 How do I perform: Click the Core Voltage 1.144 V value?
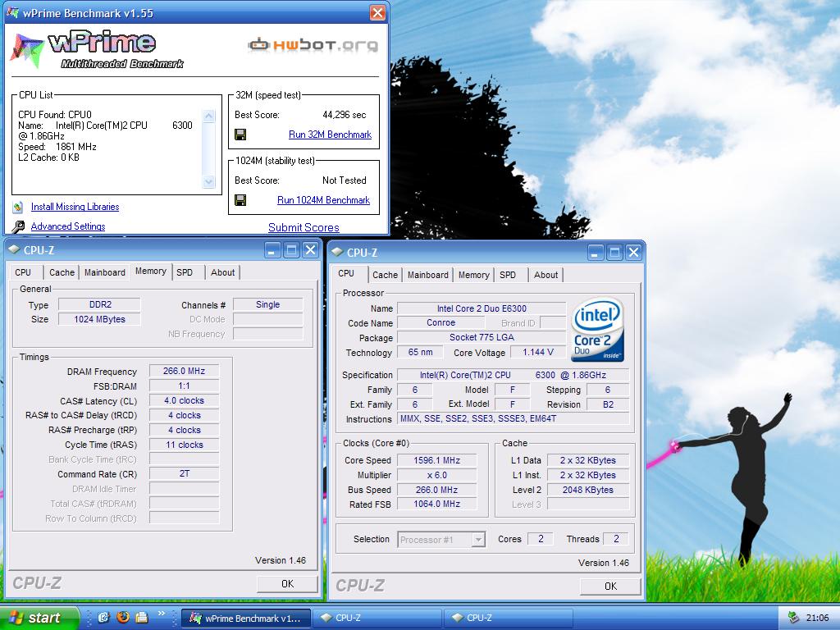click(x=538, y=352)
